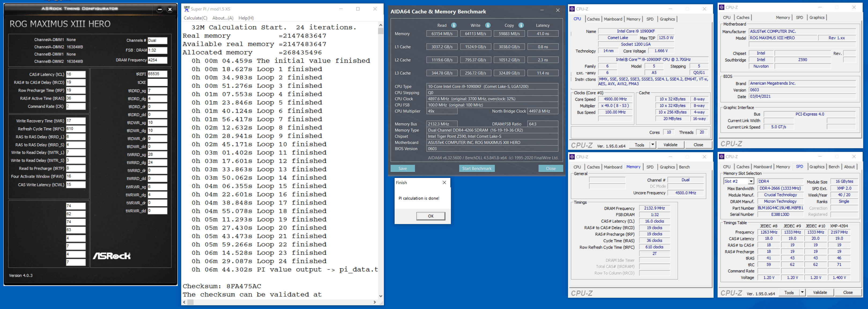Click the info icon next to Copy header
The height and width of the screenshot is (309, 868).
pos(521,25)
